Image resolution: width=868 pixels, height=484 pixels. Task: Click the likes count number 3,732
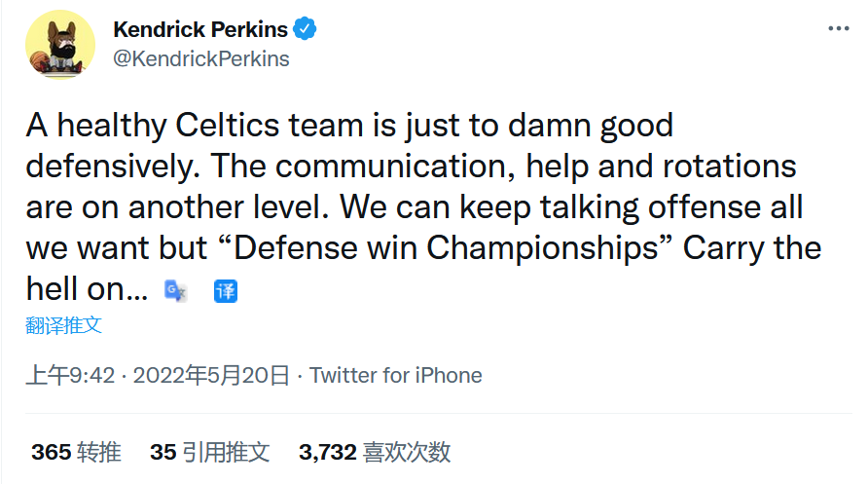327,452
